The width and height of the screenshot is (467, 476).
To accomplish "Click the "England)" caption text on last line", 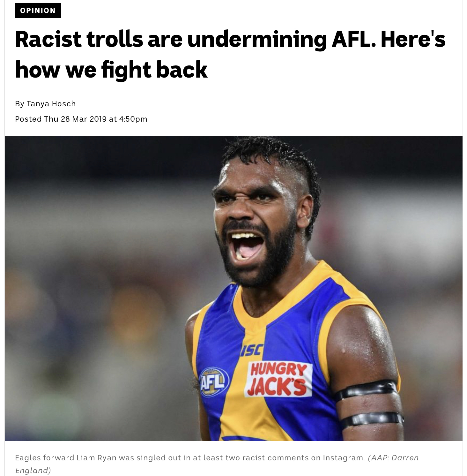I will tap(33, 471).
